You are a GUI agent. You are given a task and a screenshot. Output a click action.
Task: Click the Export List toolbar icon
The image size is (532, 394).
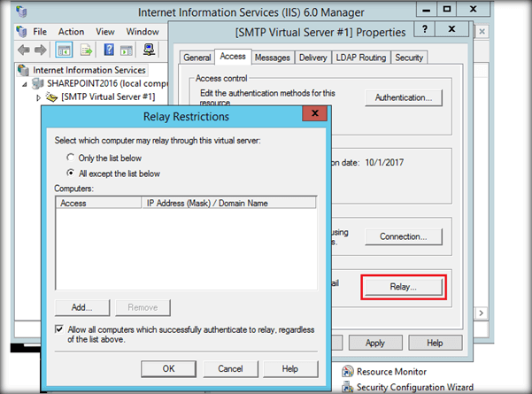pos(86,50)
